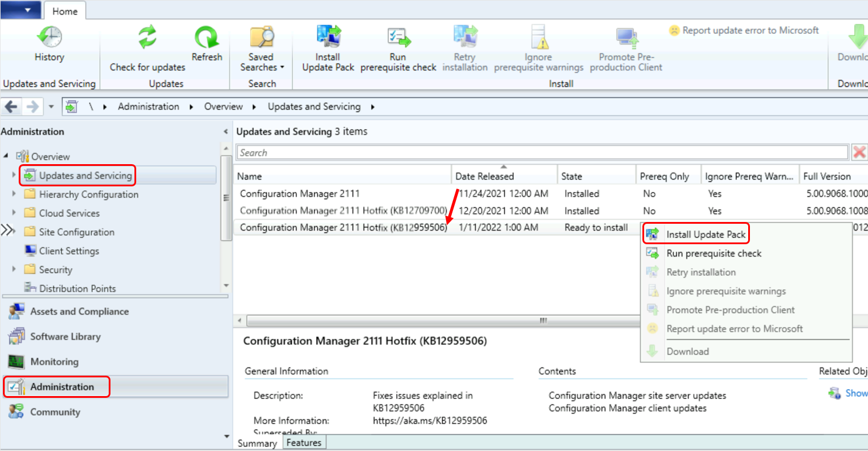Open the navigation history dropdown arrow

(x=51, y=107)
